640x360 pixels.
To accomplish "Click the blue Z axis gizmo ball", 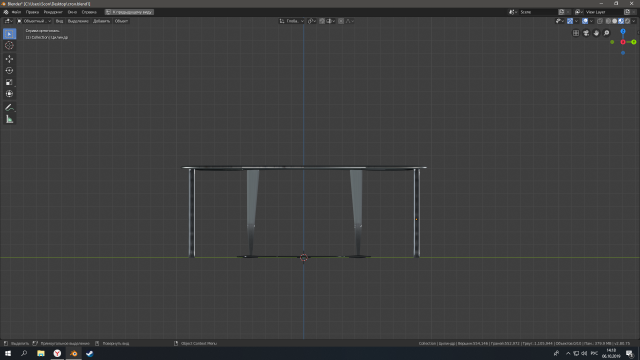I will pos(623,31).
